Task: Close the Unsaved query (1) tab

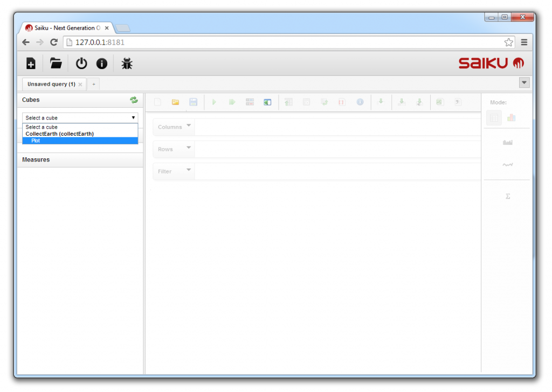Action: tap(80, 85)
